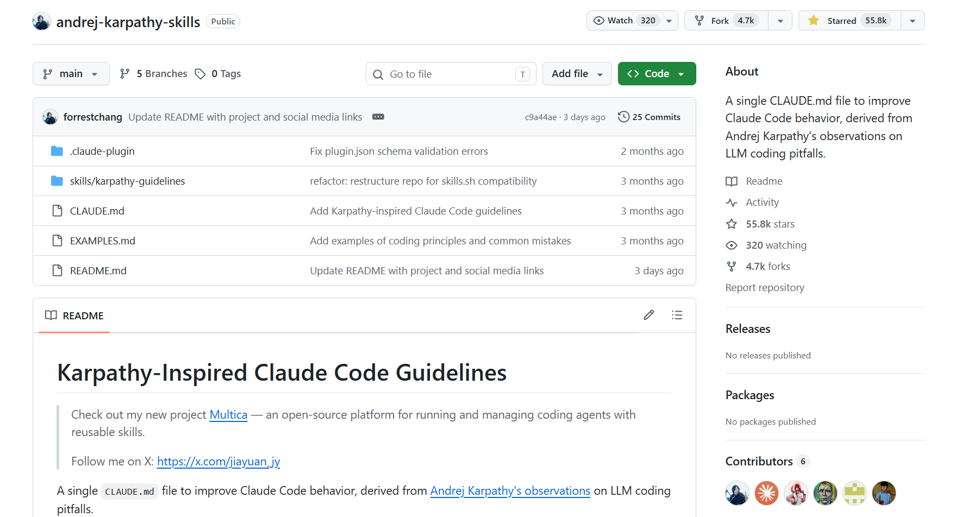Open commit 'Fix plugin.json schema validation errors'
This screenshot has height=517, width=980.
(x=399, y=151)
